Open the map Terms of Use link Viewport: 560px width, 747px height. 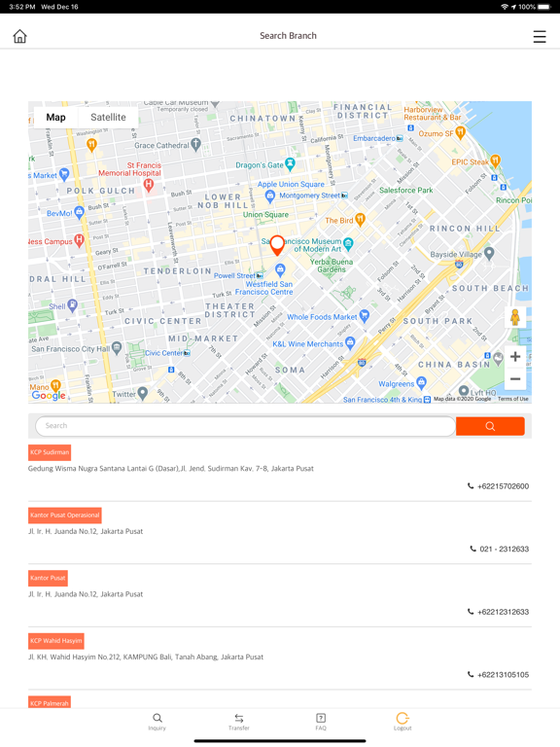pyautogui.click(x=513, y=399)
